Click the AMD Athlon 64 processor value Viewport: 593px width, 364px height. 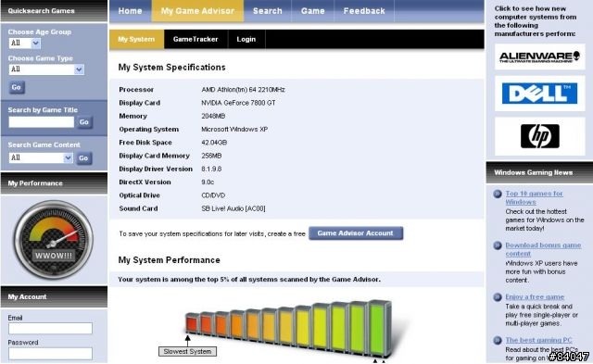(x=243, y=90)
